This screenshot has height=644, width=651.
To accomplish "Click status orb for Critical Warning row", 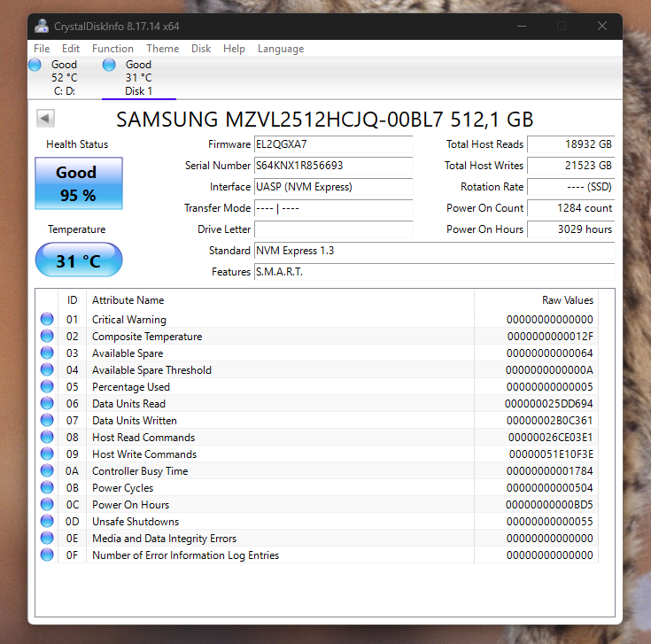I will tap(47, 319).
